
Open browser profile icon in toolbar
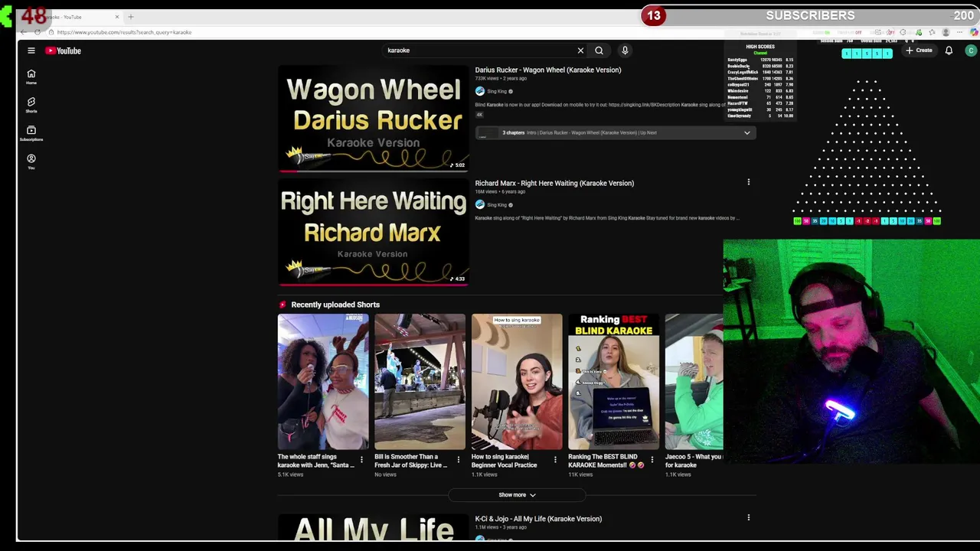click(946, 32)
